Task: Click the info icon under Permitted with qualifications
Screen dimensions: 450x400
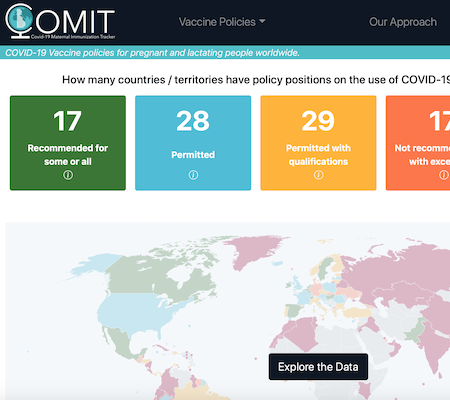Action: [x=318, y=175]
